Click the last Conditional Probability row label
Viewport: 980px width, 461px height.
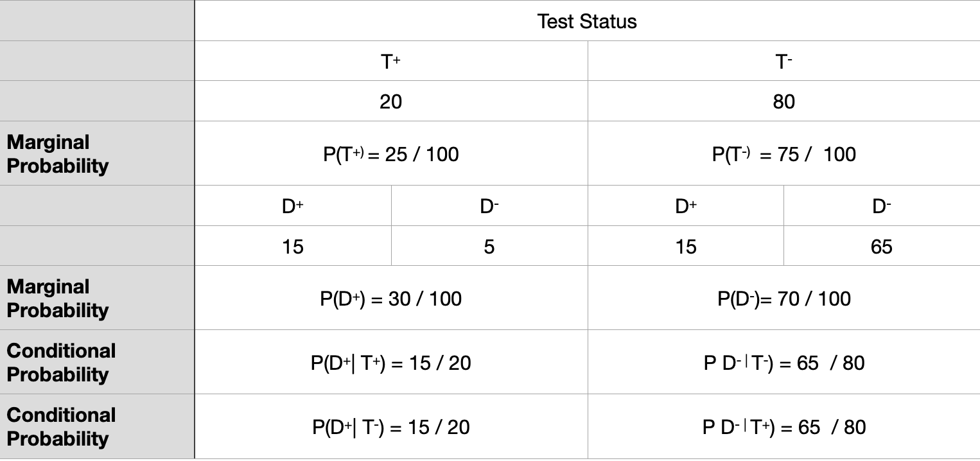(61, 427)
